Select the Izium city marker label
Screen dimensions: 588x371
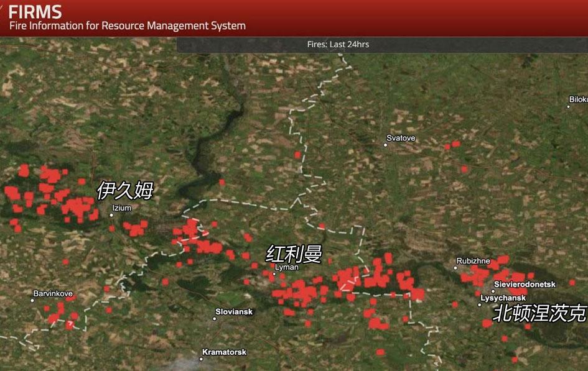[122, 208]
